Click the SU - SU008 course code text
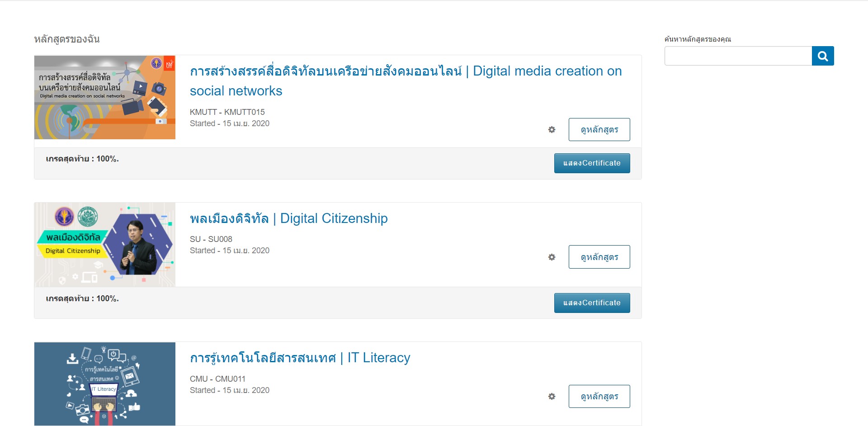The height and width of the screenshot is (426, 868). pos(211,239)
